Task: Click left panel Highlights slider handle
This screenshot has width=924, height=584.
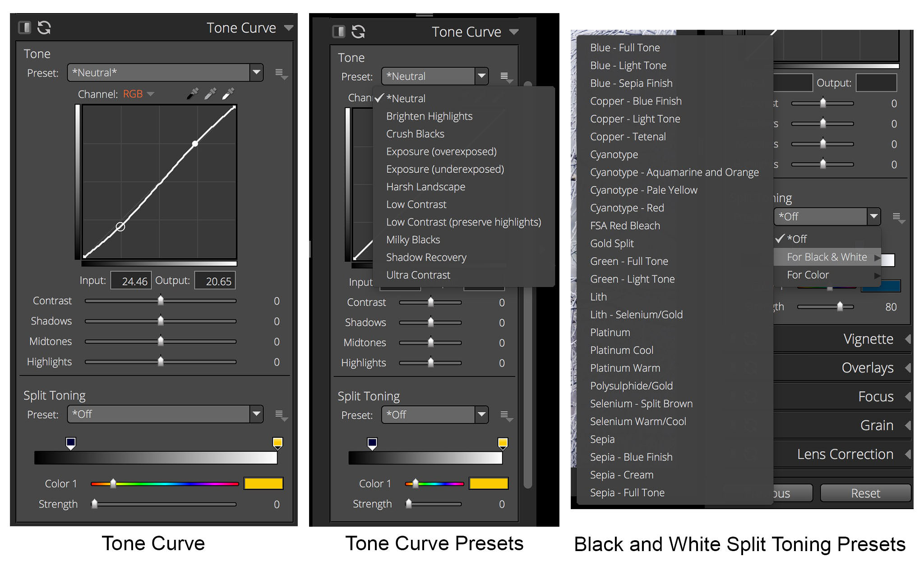Action: pos(161,361)
